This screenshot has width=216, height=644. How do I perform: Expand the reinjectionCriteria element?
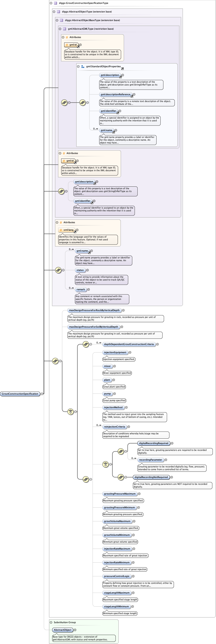coord(129,427)
